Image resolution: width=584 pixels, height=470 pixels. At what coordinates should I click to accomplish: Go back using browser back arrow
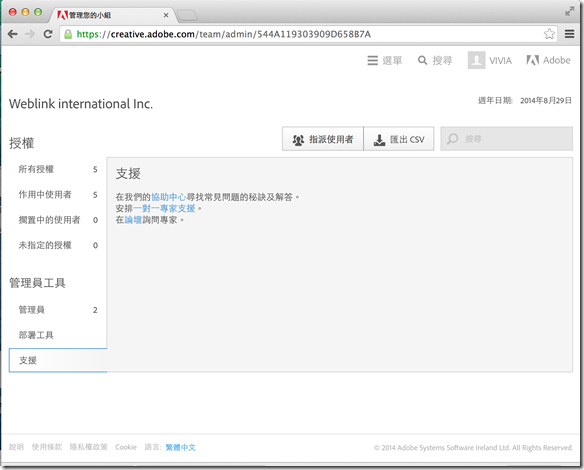click(x=13, y=34)
